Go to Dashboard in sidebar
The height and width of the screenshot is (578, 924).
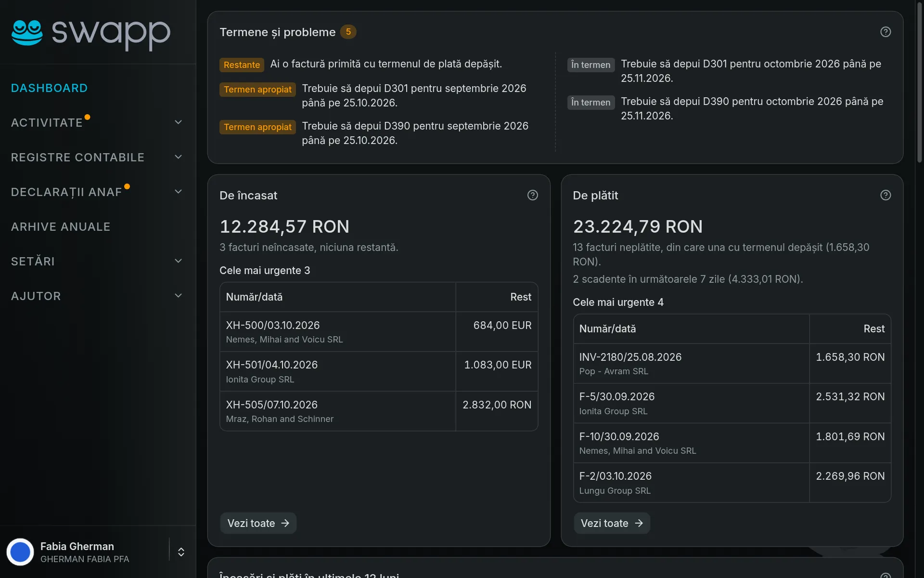point(49,88)
